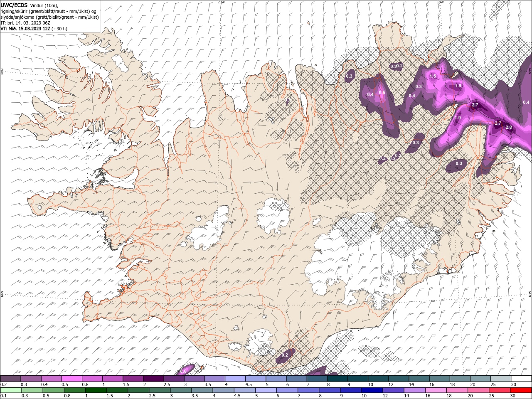532x399 pixels.
Task: Pick the darkest purple 2–2.5 snow scale swatch
Action: (153, 379)
